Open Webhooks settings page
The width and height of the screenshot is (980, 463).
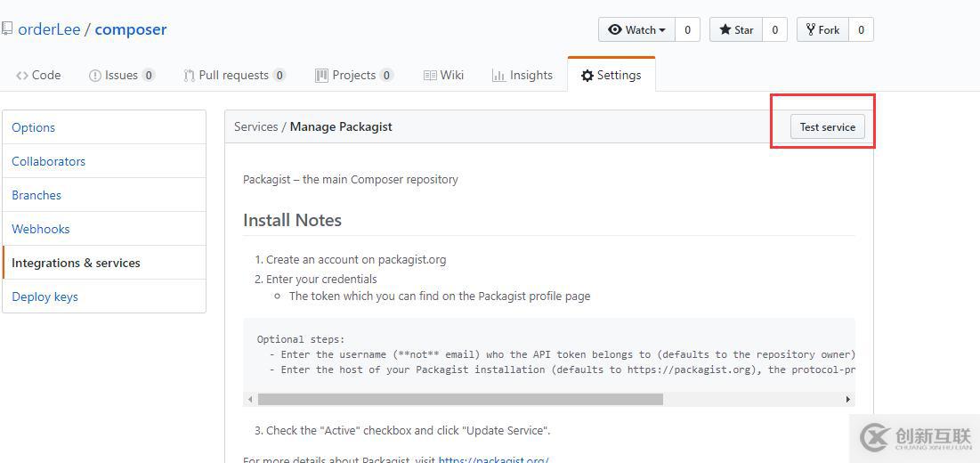click(x=104, y=229)
